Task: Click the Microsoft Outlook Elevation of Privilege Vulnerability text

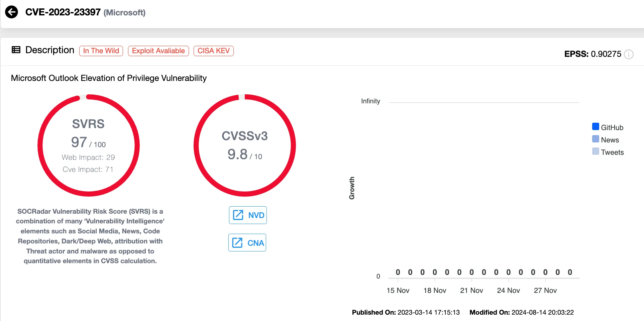Action: 109,78
